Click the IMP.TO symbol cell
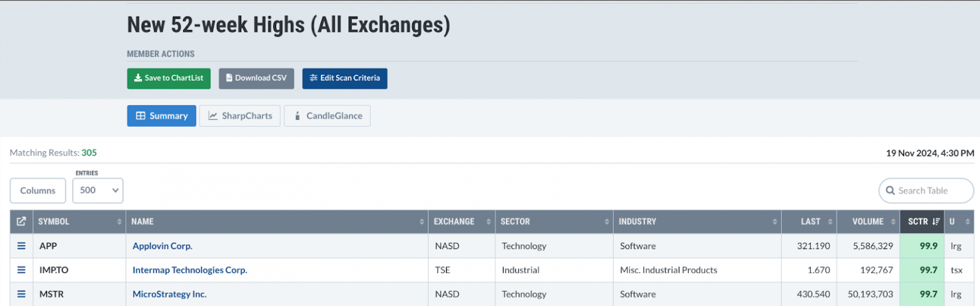 click(x=79, y=270)
